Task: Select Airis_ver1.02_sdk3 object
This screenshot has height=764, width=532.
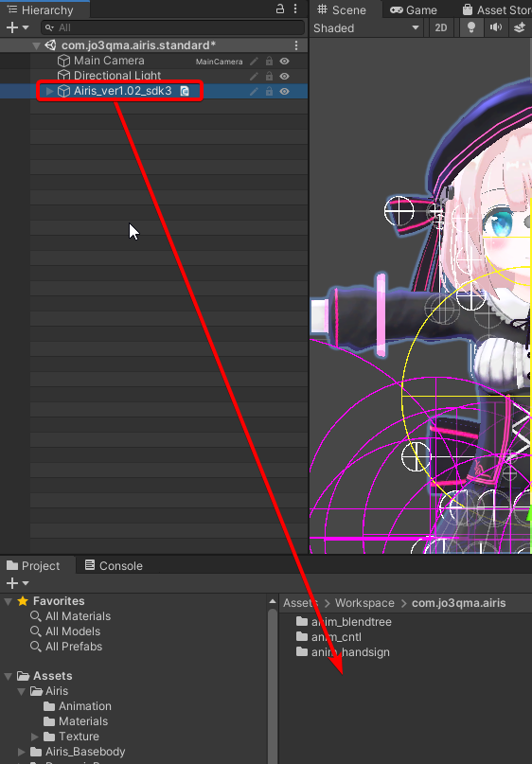Action: 122,91
